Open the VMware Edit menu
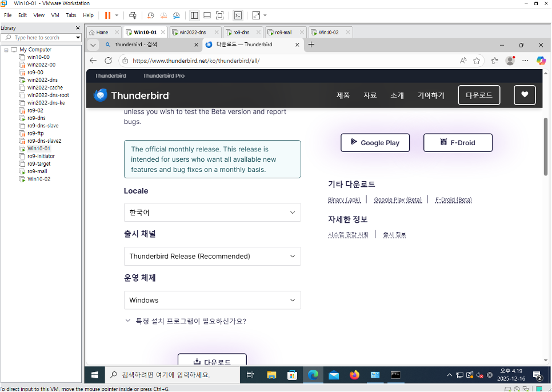This screenshot has width=552, height=392. [x=22, y=15]
